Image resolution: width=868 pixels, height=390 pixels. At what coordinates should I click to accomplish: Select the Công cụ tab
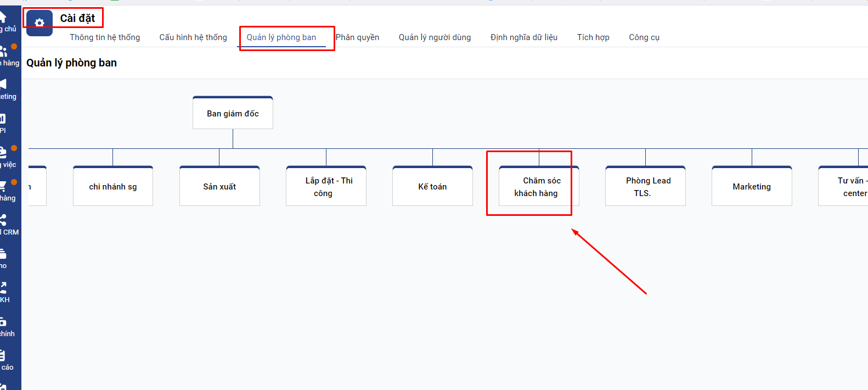(x=644, y=37)
